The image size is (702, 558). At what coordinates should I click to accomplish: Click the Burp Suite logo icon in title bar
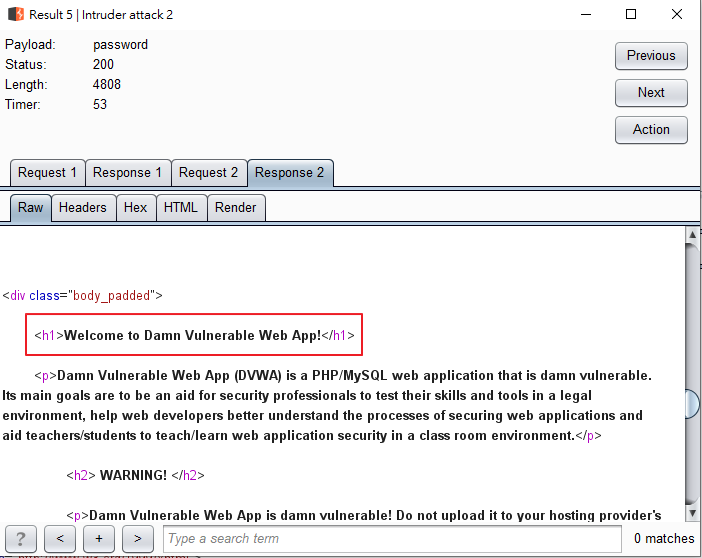(x=16, y=14)
